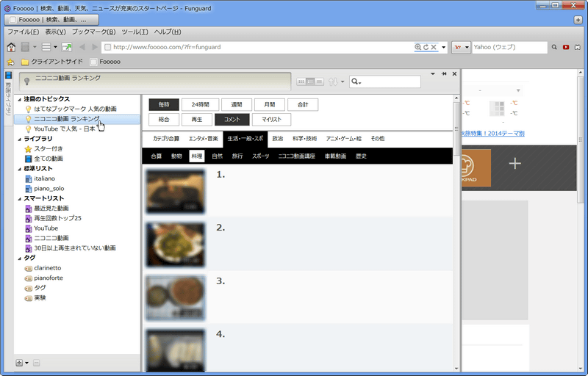This screenshot has height=376, width=588.
Task: Switch to compact list view
Action: point(319,82)
